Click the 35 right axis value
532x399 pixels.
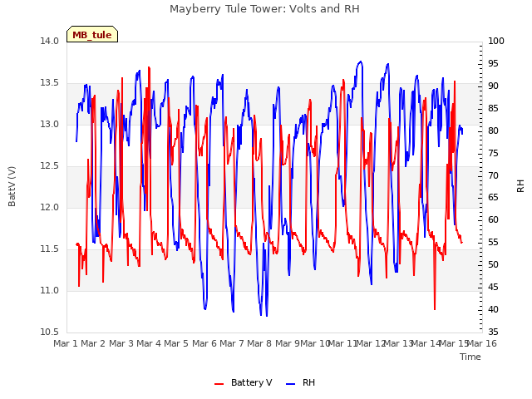tap(493, 332)
